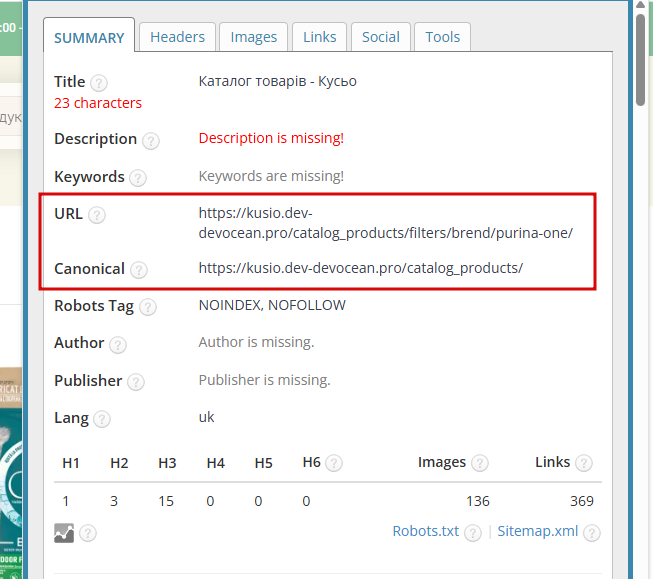The height and width of the screenshot is (579, 653).
Task: Click the help icon beside Canonical
Action: point(139,270)
